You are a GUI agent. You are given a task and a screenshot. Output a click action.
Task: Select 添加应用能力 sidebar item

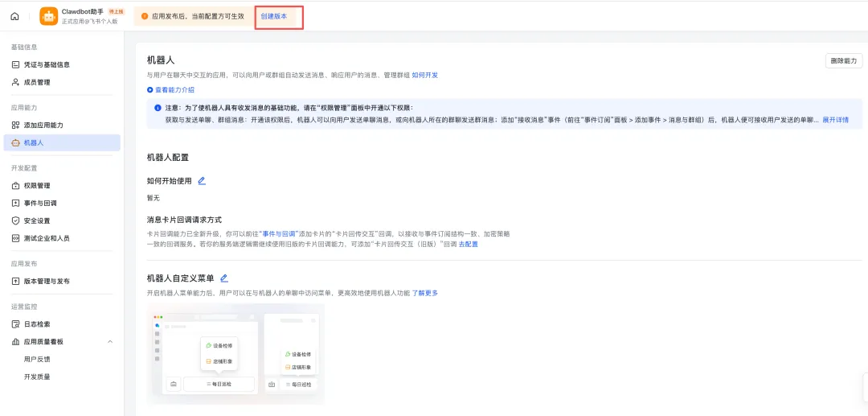(x=43, y=126)
